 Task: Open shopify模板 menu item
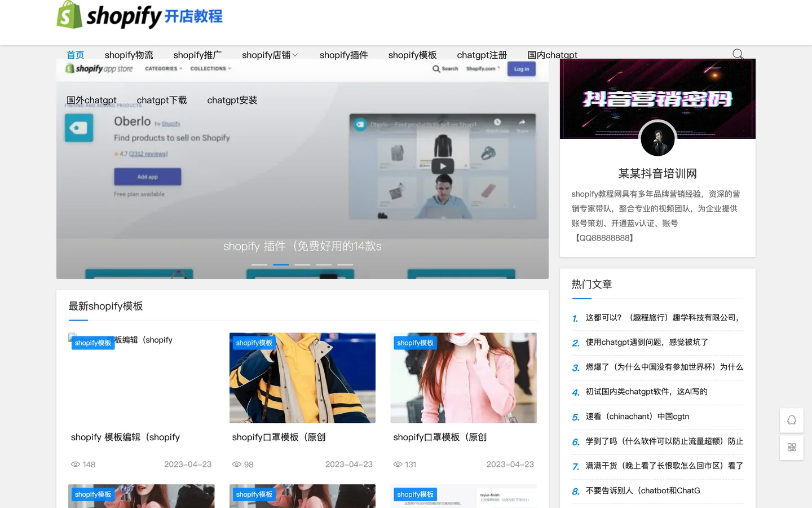[412, 55]
